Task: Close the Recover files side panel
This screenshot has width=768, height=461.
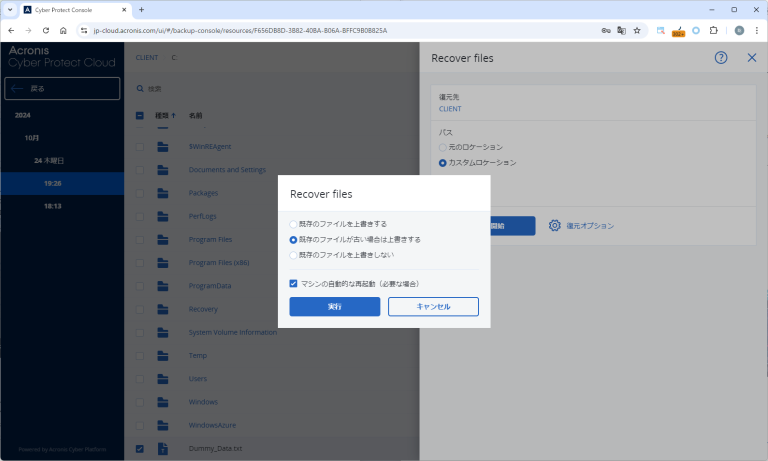Action: point(752,58)
